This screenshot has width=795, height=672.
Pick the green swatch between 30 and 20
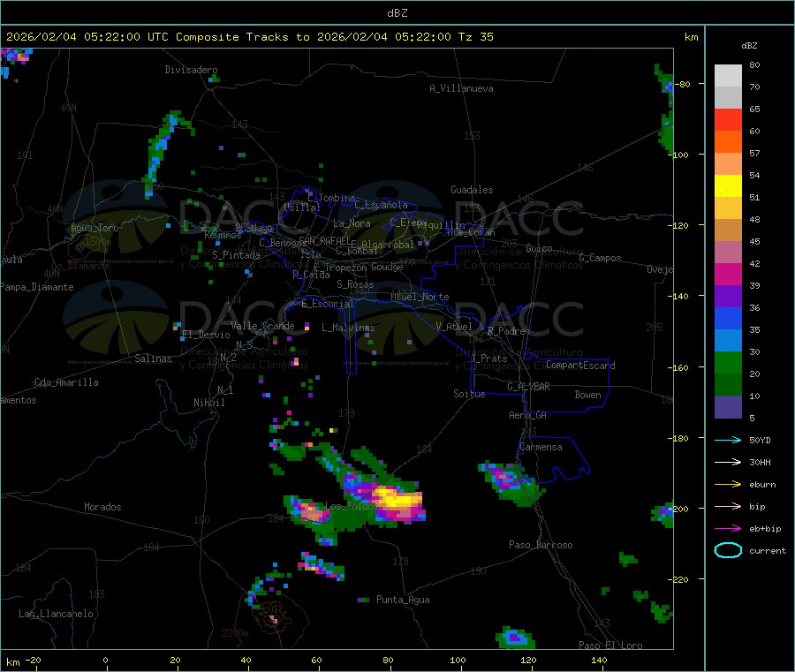tap(728, 362)
